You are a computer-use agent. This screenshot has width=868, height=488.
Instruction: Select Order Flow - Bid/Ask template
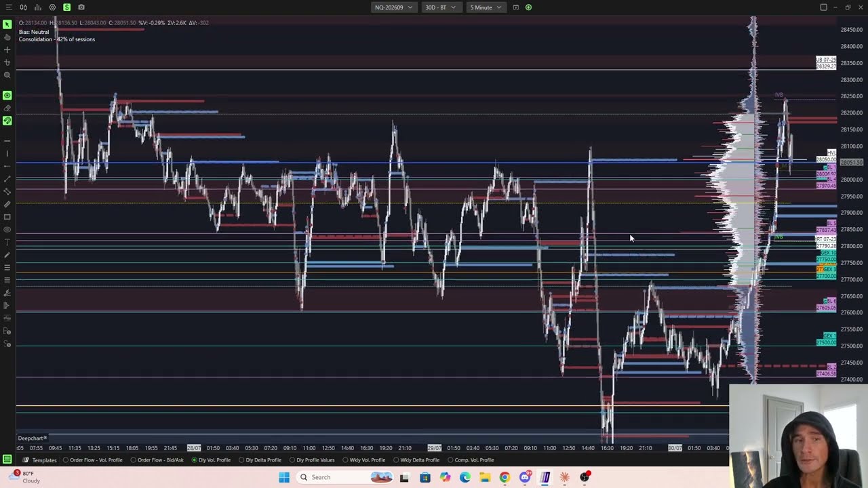(157, 460)
